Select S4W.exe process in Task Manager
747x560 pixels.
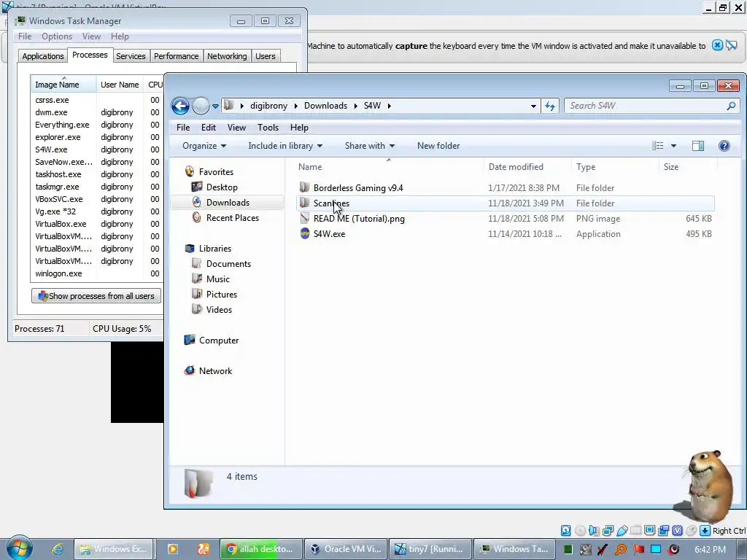click(98, 149)
